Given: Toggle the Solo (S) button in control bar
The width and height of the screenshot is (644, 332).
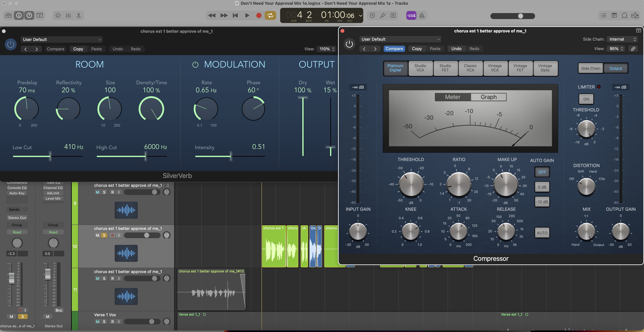Looking at the screenshot, I should click(x=393, y=15).
